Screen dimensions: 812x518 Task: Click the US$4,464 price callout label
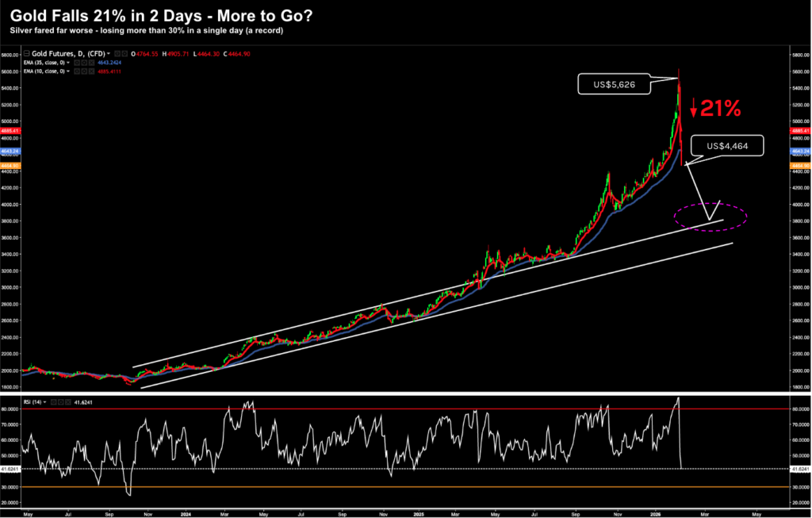click(726, 145)
